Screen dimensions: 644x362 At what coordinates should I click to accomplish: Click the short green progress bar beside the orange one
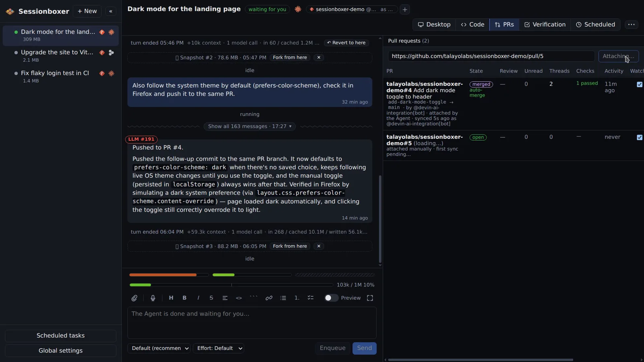(x=252, y=275)
